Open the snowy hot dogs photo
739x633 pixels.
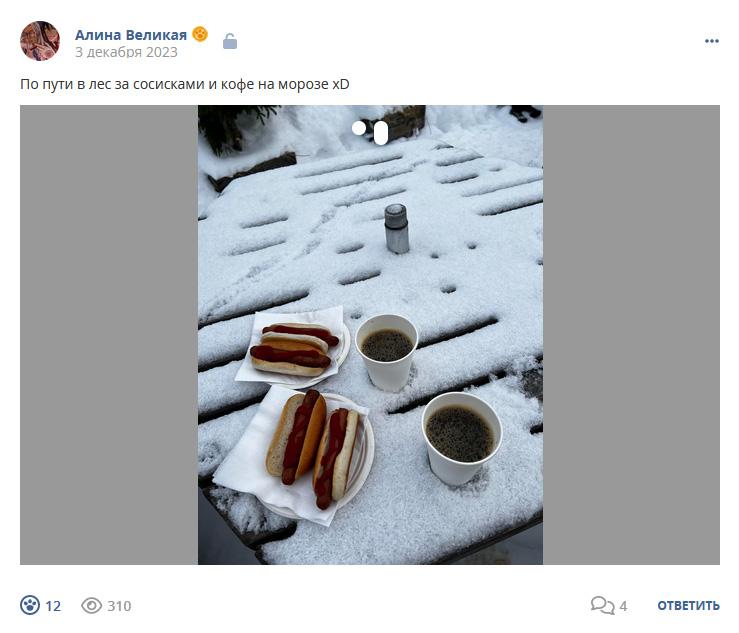370,335
